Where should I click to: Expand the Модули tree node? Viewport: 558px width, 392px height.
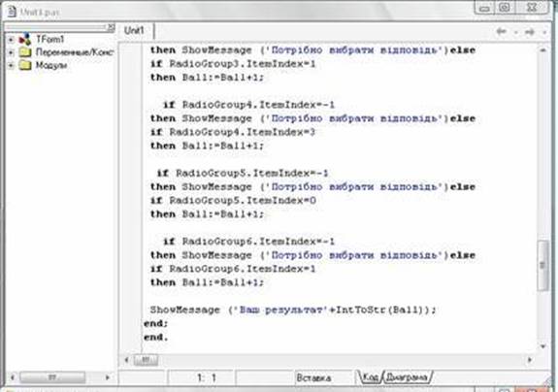(11, 65)
